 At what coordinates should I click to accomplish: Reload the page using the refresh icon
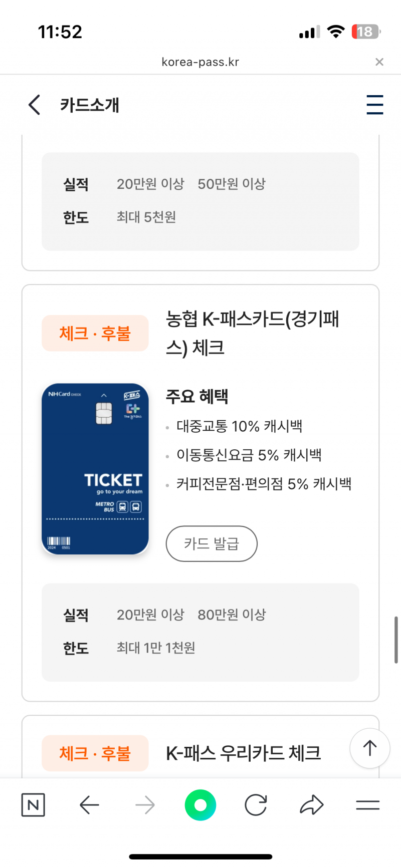256,805
